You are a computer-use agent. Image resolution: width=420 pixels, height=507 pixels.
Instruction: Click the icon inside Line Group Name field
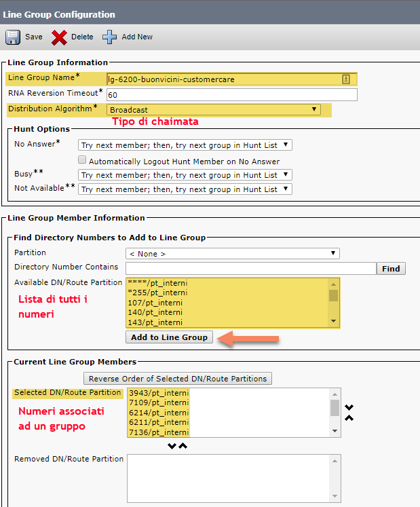click(346, 79)
